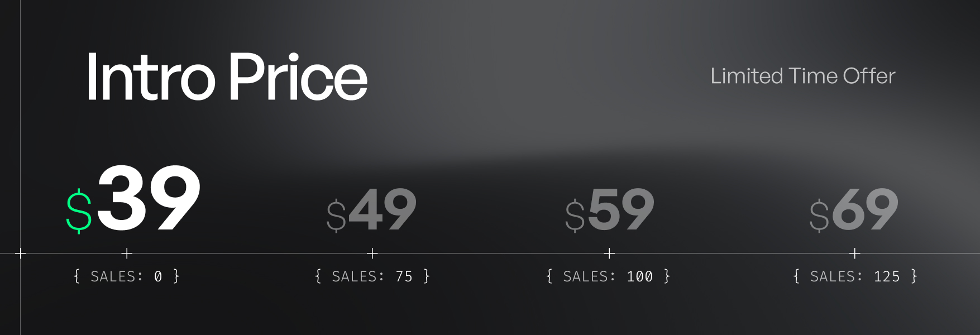Click the plus marker above SALES: 100
Image resolution: width=980 pixels, height=335 pixels.
(x=609, y=253)
